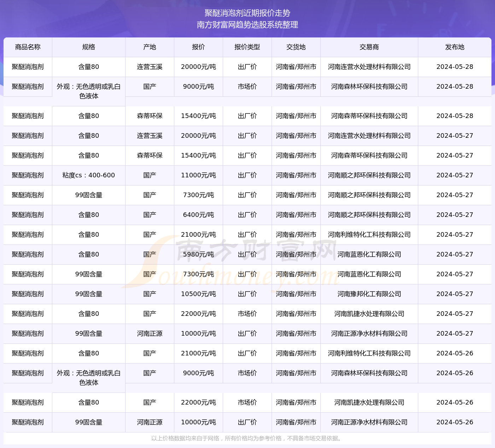This screenshot has height=448, width=495.
Task: Select 10000元/吨 in the 2024-05-27 row
Action: [x=198, y=334]
